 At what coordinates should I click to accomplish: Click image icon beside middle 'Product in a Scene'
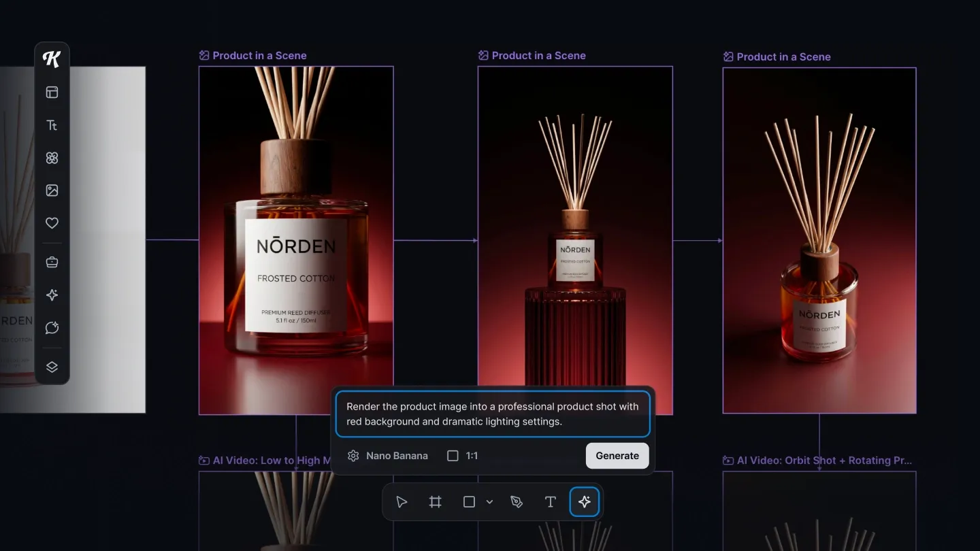[x=483, y=56]
